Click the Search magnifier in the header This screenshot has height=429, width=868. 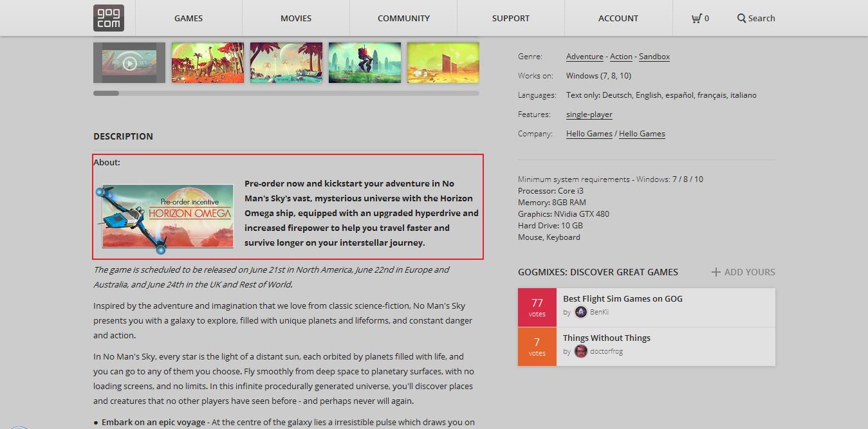click(741, 18)
